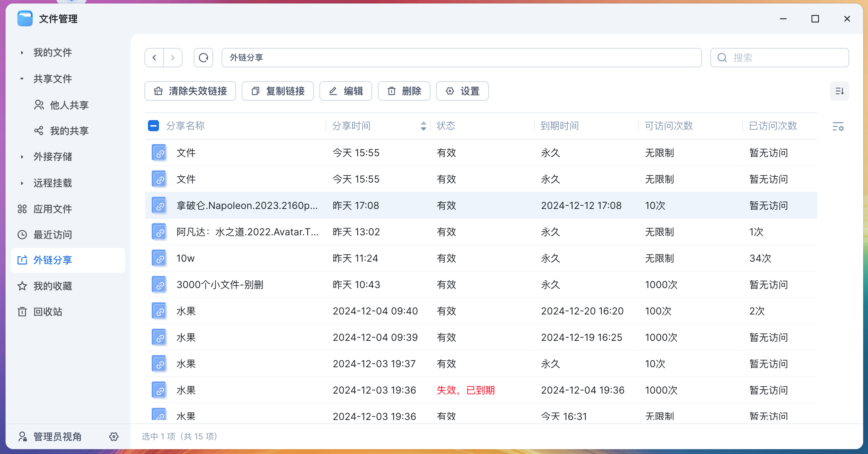The width and height of the screenshot is (868, 454).
Task: Select the 3000个小文件-别删 share name
Action: tap(220, 285)
